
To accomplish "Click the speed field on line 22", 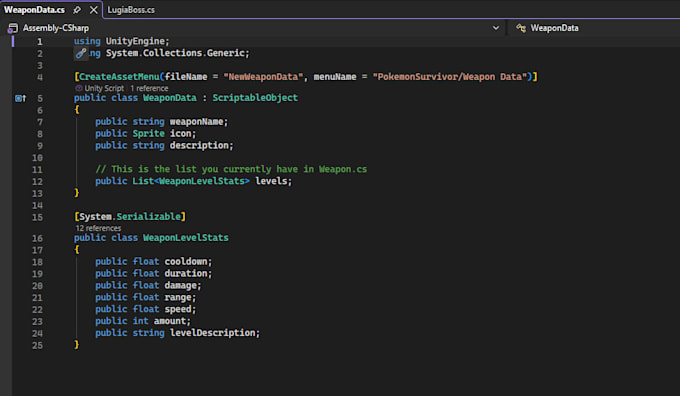I will (x=178, y=309).
